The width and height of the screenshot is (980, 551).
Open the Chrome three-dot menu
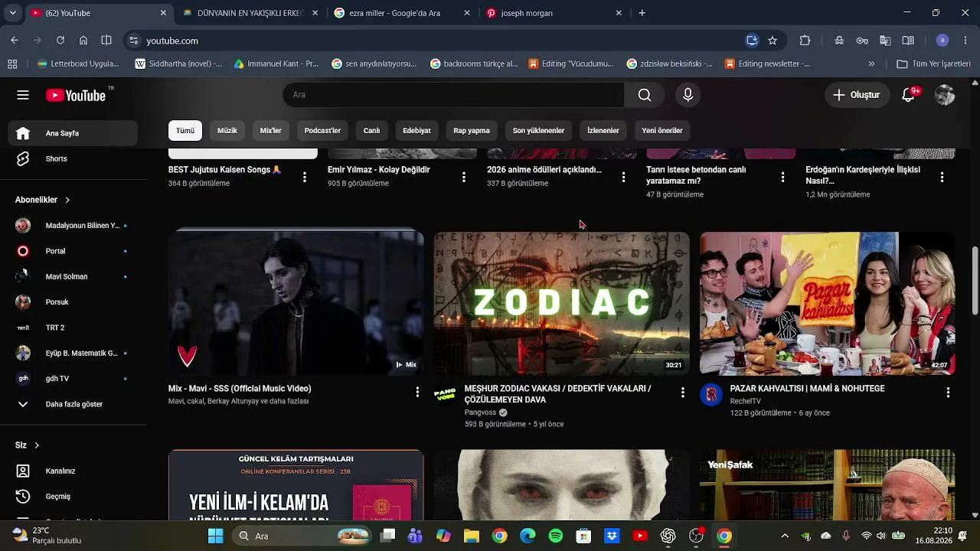pyautogui.click(x=965, y=41)
